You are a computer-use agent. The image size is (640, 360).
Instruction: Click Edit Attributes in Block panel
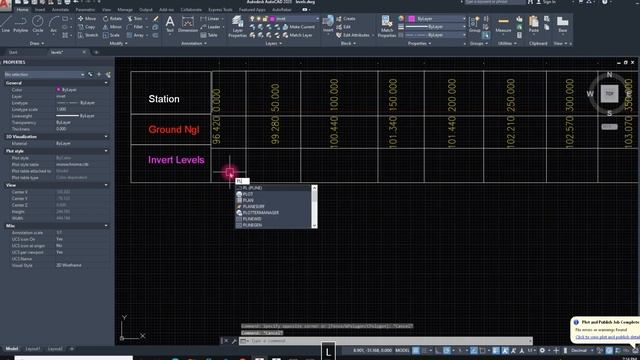click(353, 35)
